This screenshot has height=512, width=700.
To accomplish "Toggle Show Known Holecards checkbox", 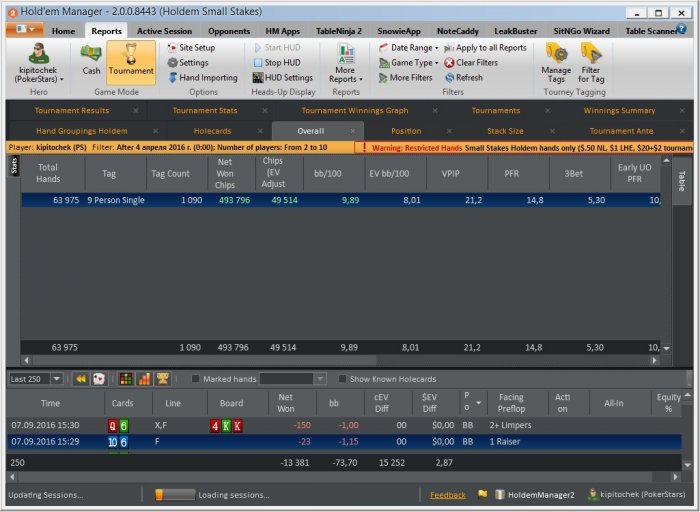I will [x=343, y=379].
